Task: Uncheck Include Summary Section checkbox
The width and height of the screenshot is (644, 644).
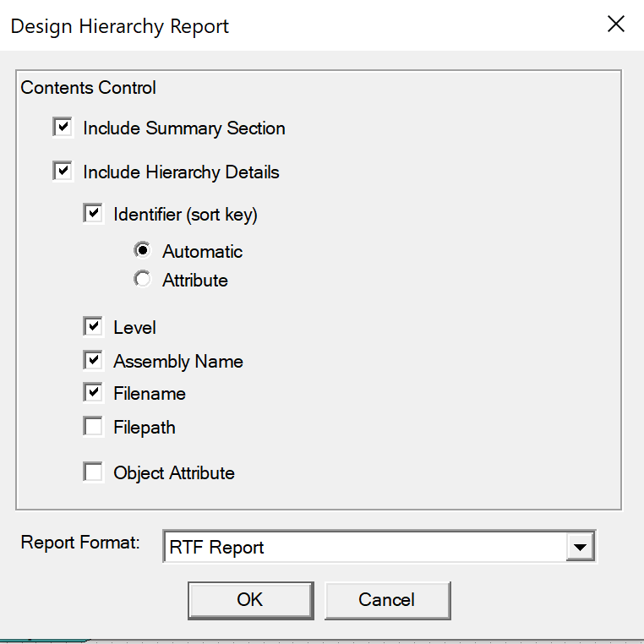Action: 63,128
